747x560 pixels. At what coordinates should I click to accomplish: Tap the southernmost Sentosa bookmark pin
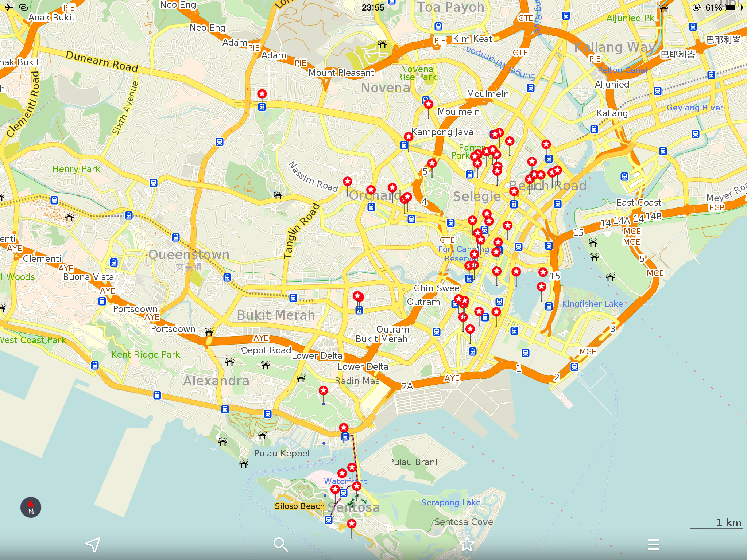(x=352, y=524)
